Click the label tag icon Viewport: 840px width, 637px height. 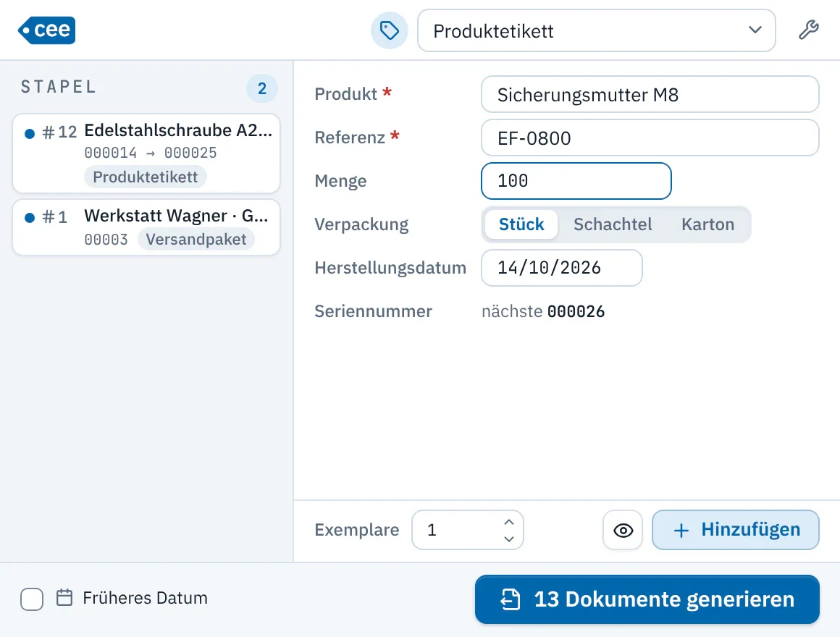390,30
